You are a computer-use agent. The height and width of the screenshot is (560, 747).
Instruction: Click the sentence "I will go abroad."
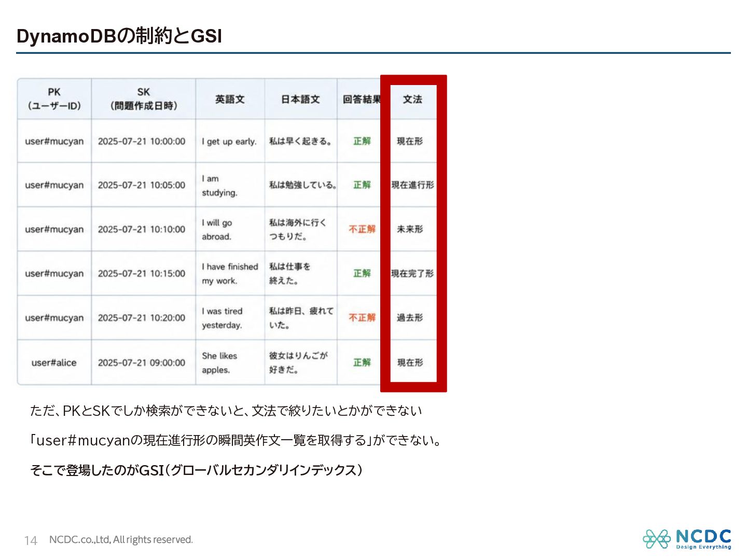coord(217,230)
